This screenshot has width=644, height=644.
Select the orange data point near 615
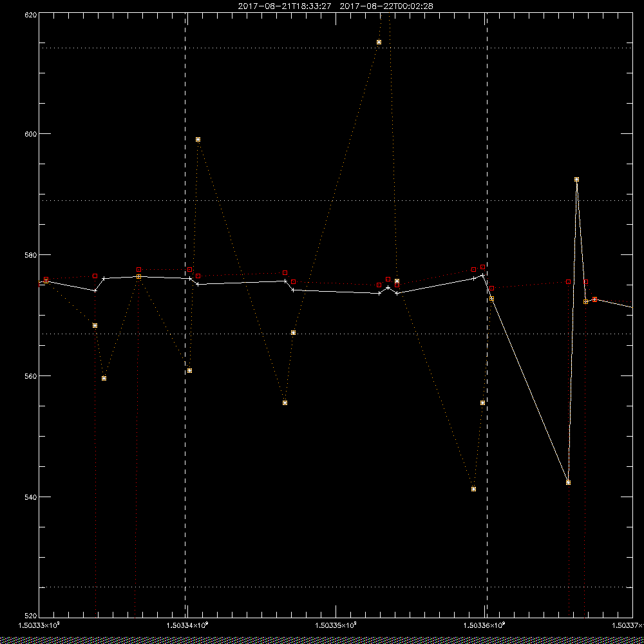[x=379, y=43]
